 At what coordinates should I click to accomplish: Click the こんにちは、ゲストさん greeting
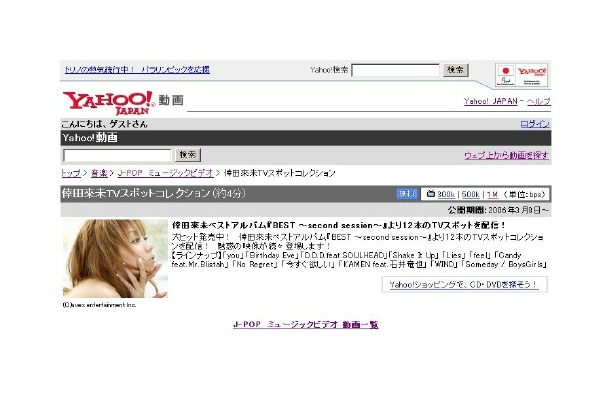105,124
